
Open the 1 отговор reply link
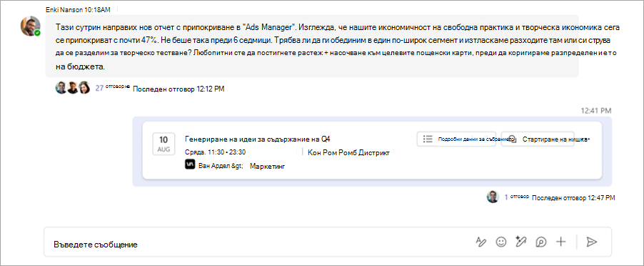[x=517, y=197]
